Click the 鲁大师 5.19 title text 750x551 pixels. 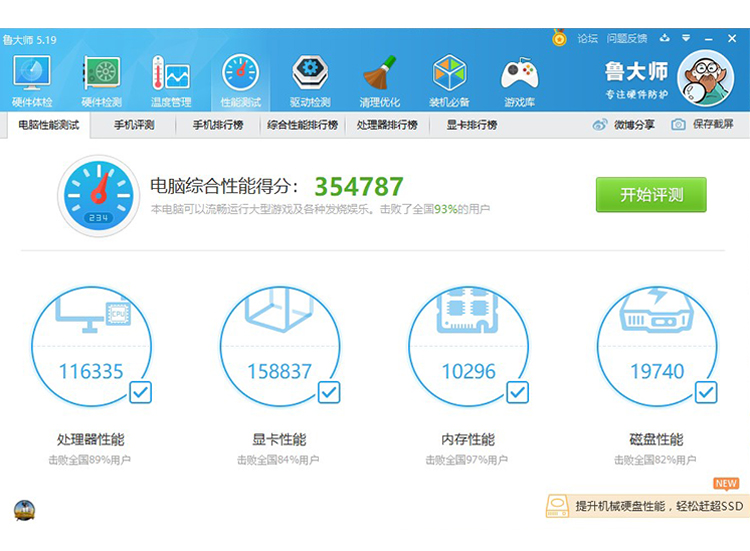point(30,40)
